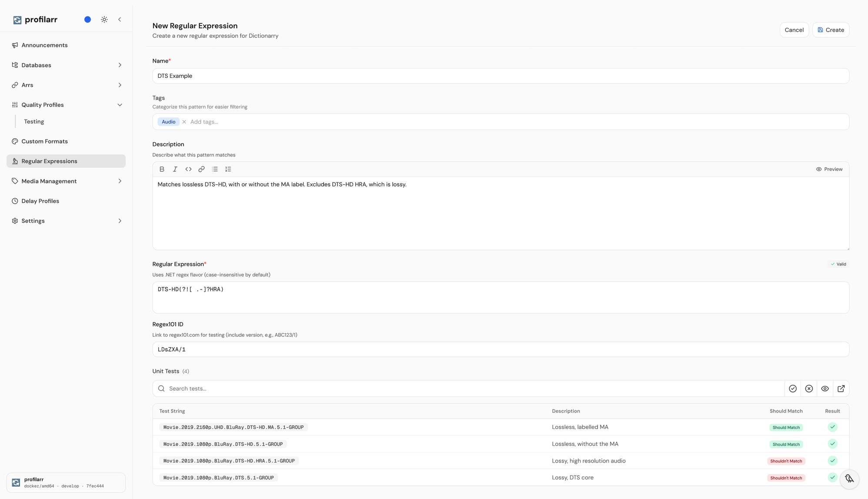
Task: Click the Audio tag chip
Action: point(168,122)
